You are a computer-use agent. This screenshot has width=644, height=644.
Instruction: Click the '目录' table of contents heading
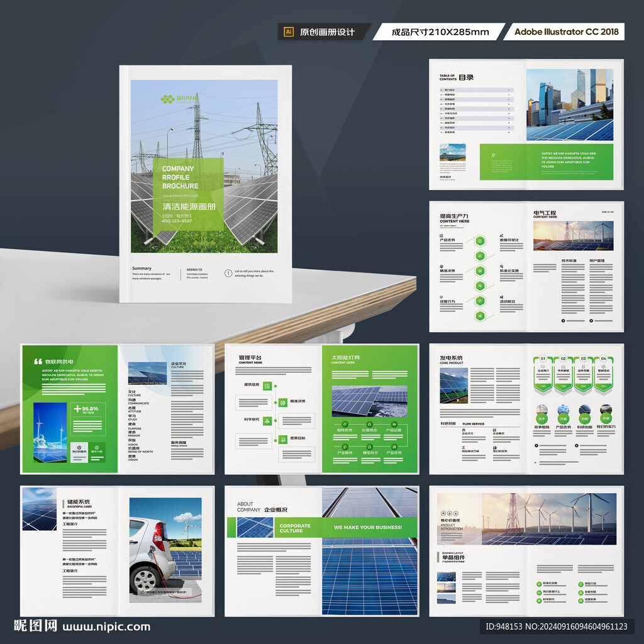(466, 77)
